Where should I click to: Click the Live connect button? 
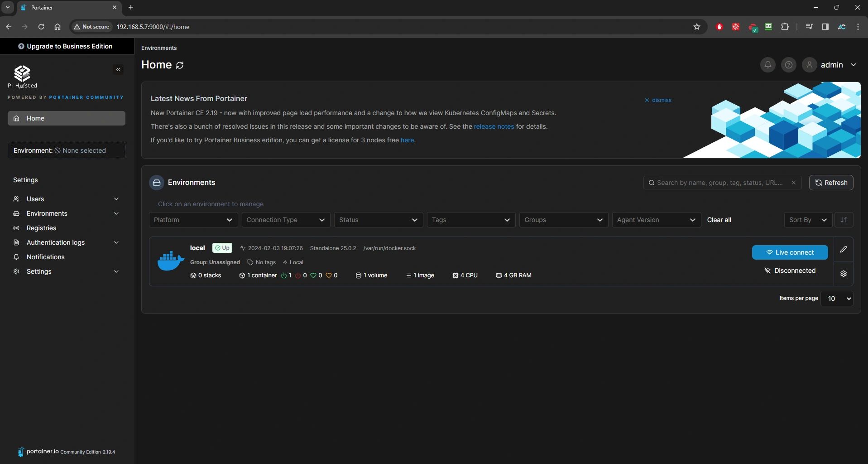coord(790,252)
